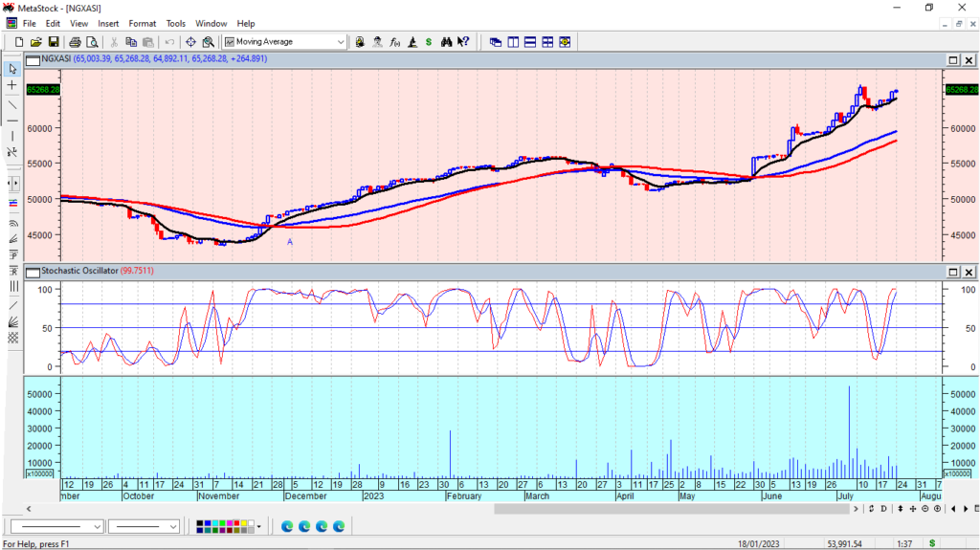Open the Insert menu
Screen dimensions: 980x550
tap(108, 23)
